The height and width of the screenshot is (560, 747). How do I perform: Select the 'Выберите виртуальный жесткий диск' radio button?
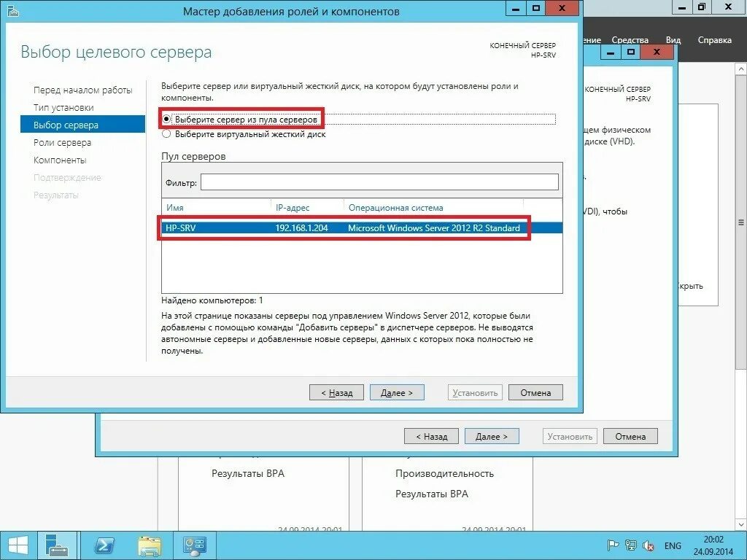[x=166, y=134]
